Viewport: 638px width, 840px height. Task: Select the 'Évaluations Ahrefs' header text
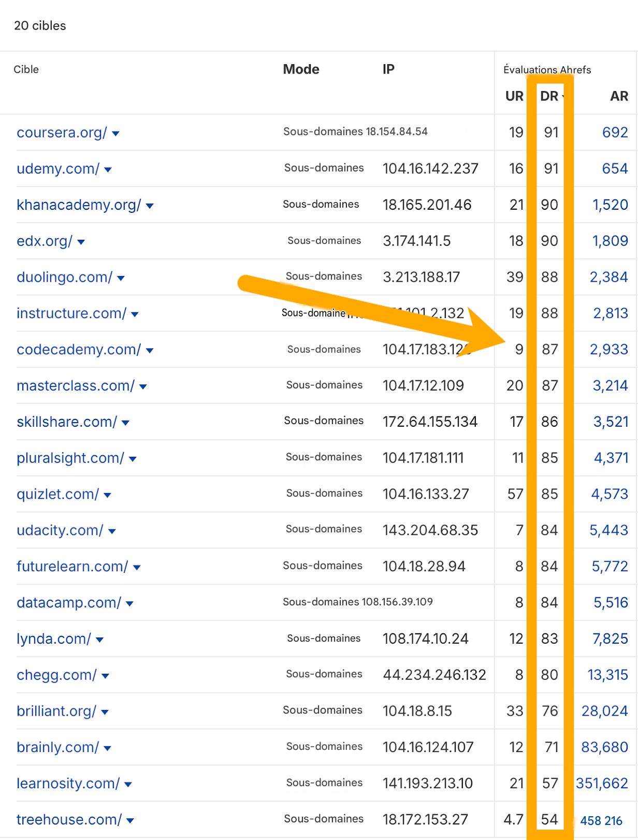click(547, 70)
